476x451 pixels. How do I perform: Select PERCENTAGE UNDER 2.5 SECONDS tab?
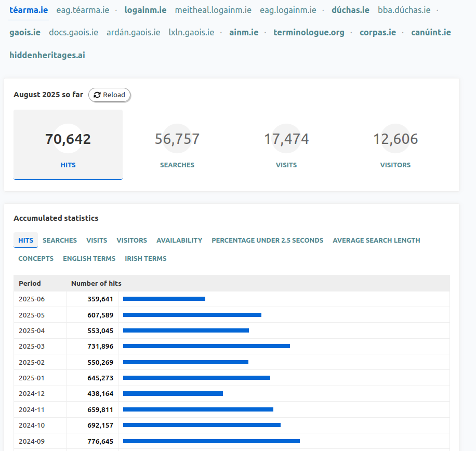(x=267, y=240)
